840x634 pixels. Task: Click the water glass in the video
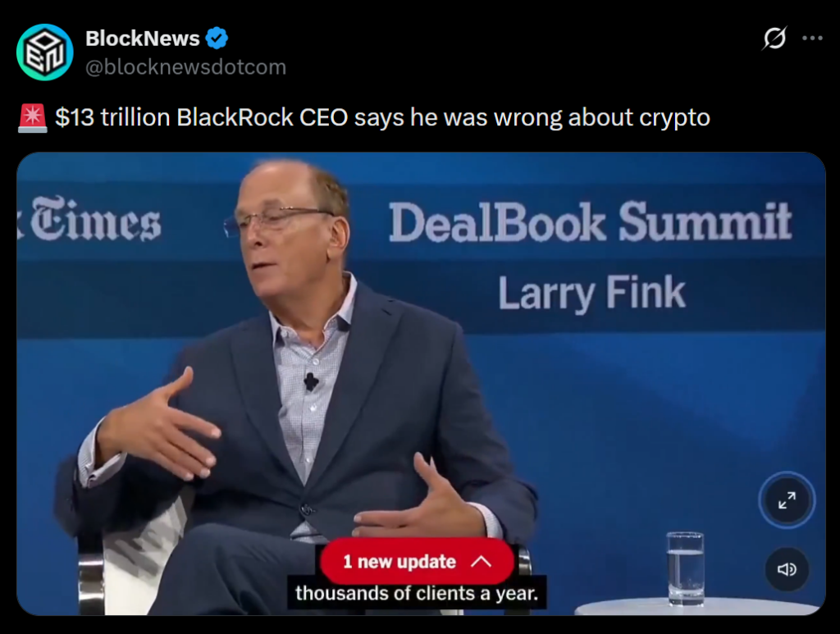(x=685, y=568)
